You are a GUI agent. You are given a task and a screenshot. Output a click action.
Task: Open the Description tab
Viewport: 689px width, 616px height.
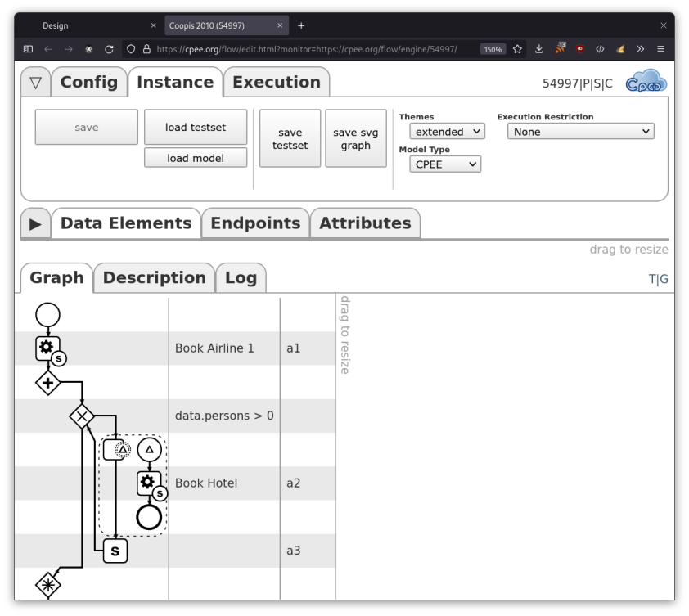(154, 278)
